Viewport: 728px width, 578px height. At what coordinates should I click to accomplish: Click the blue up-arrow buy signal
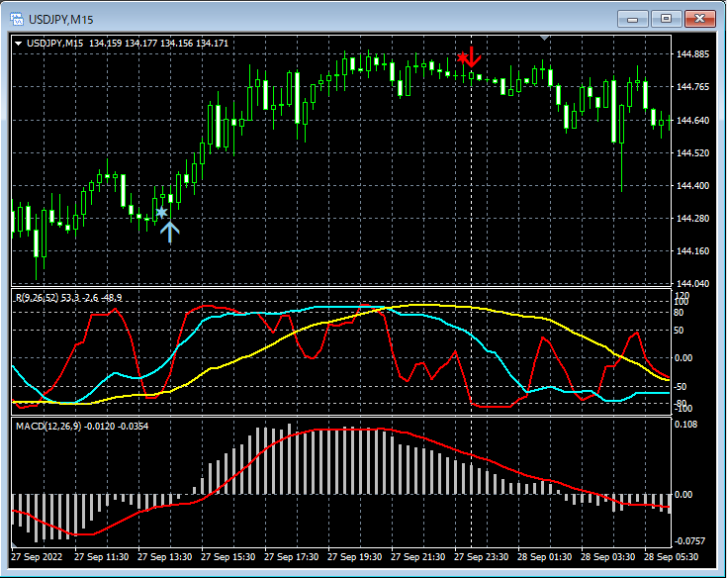click(x=170, y=233)
